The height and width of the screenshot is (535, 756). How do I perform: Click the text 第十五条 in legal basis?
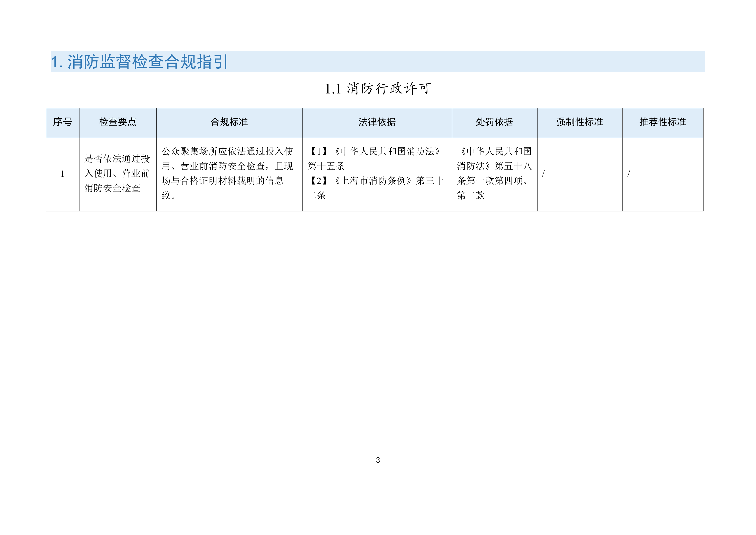(x=326, y=166)
